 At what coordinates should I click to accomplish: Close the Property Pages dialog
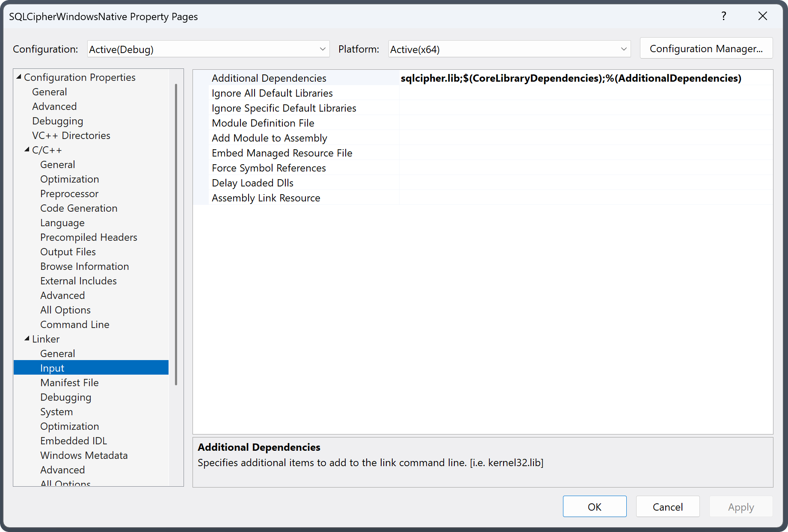[762, 16]
